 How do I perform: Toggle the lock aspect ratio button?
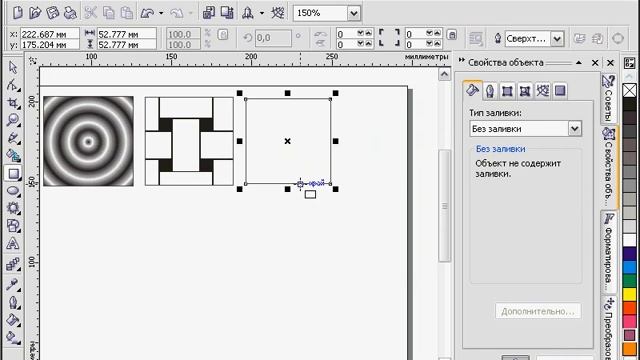click(x=223, y=35)
